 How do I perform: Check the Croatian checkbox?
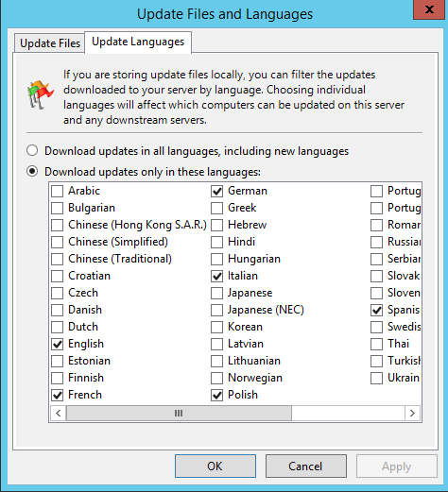pos(58,276)
